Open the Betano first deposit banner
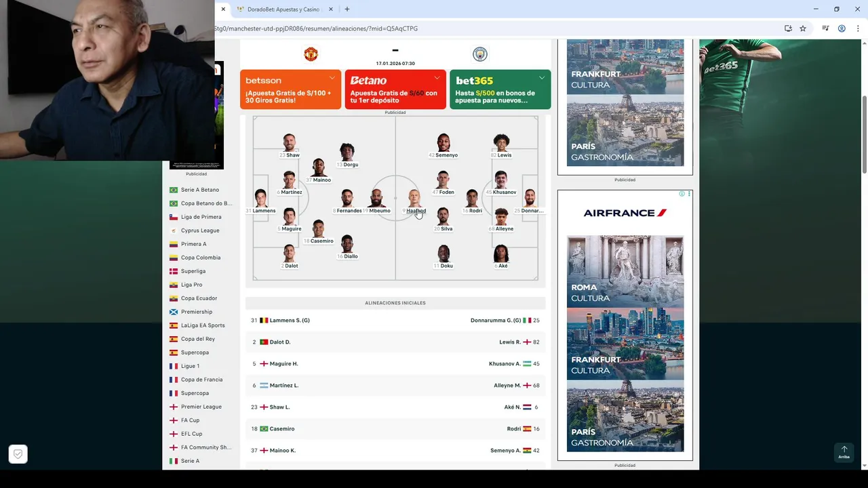868x488 pixels. coord(395,89)
